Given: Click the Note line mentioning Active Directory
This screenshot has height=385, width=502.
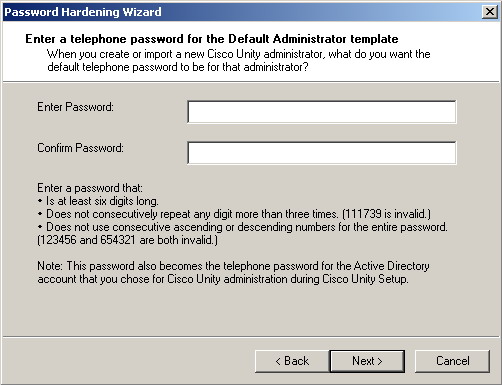Looking at the screenshot, I should [x=233, y=266].
